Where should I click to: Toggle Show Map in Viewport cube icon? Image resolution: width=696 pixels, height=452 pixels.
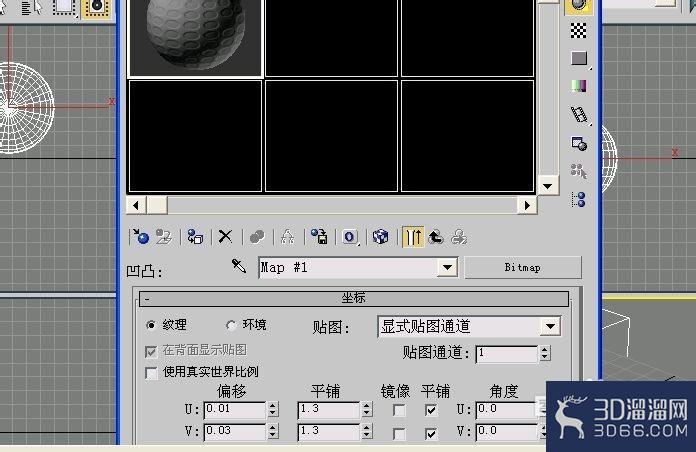click(380, 237)
